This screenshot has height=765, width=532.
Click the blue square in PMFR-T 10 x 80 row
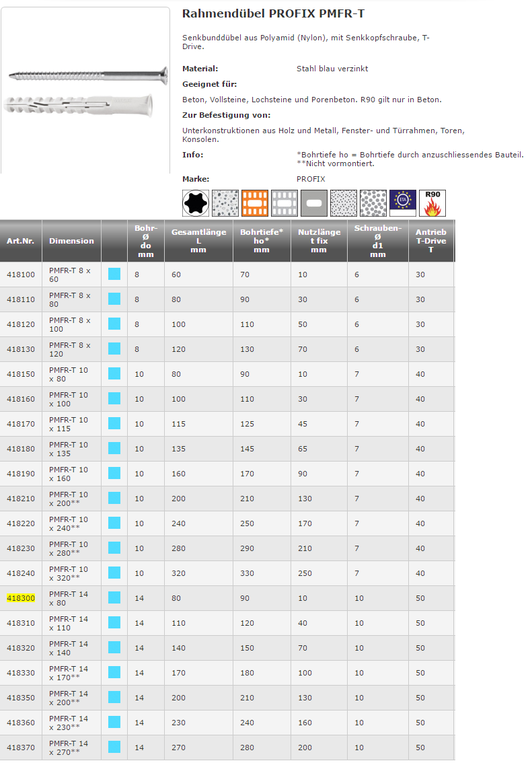114,373
